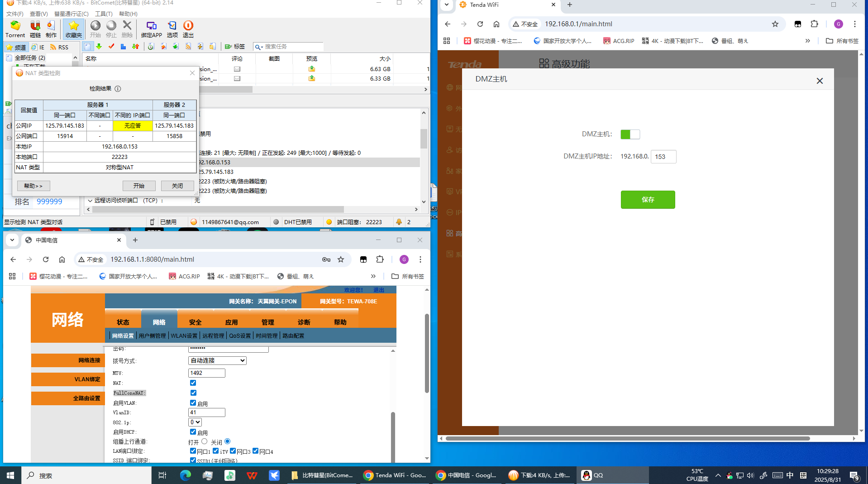Screen dimensions: 868x484
Task: Open the 绑定APP device binding icon
Action: 151,29
